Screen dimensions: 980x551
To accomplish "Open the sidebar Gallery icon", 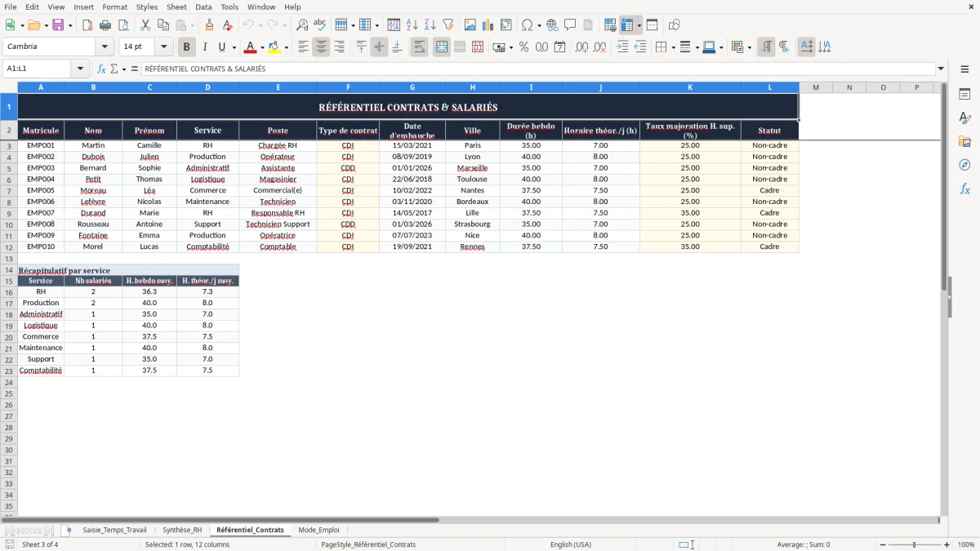I will pos(964,141).
